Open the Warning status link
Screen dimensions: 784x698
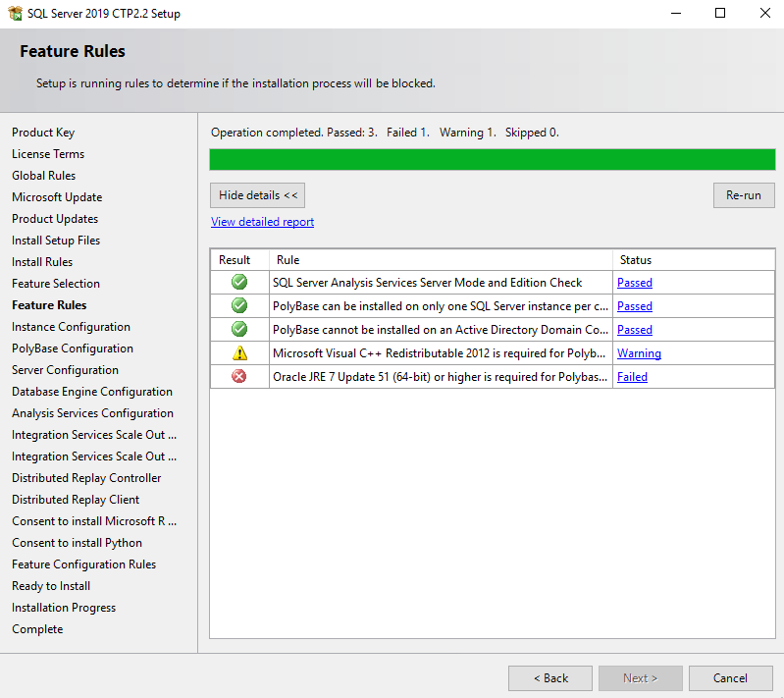tap(639, 353)
